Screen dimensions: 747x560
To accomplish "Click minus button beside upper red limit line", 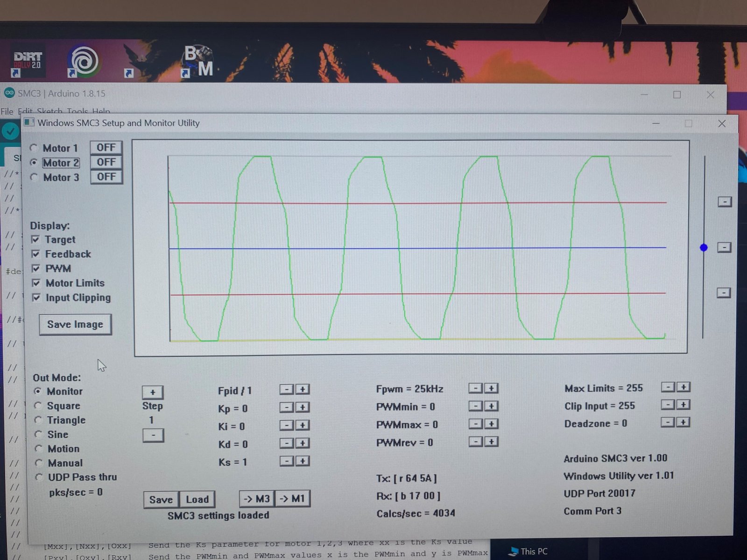I will point(725,202).
